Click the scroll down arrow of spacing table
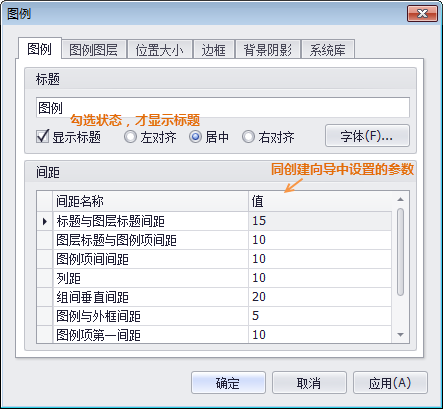This screenshot has width=443, height=409. pos(400,334)
